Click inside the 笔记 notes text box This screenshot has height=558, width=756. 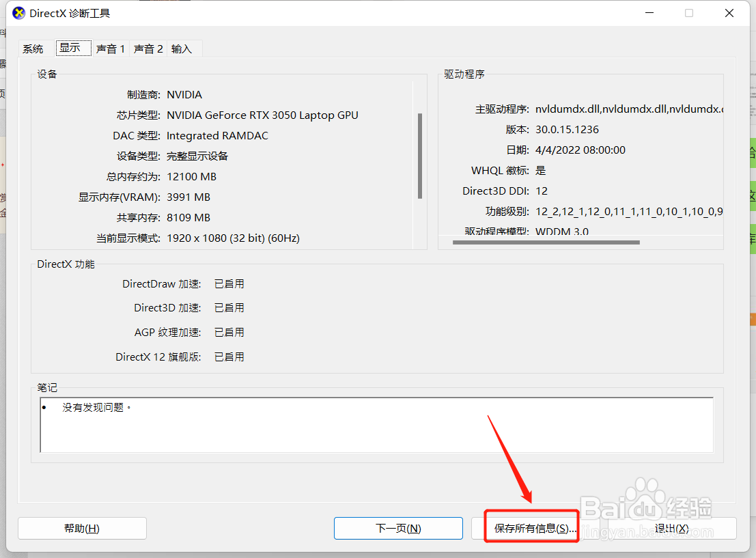(x=376, y=425)
